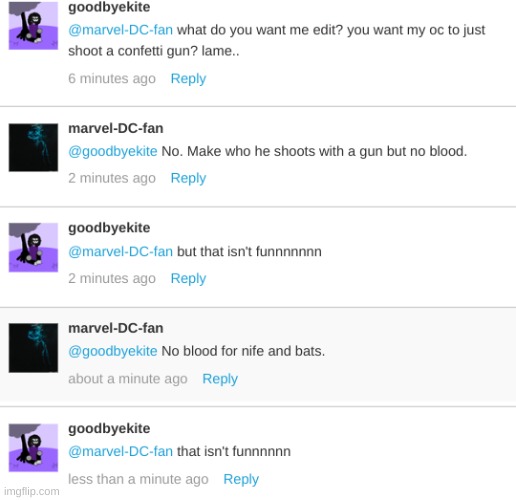Reply to marvel-DC-fan's 2 minutes ago comment
Screen dimensions: 516x500
tap(188, 178)
